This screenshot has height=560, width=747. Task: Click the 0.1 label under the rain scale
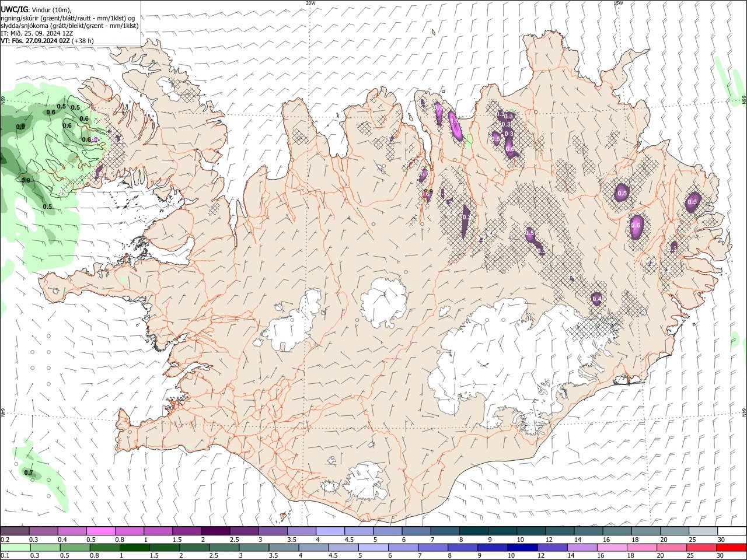pyautogui.click(x=5, y=556)
